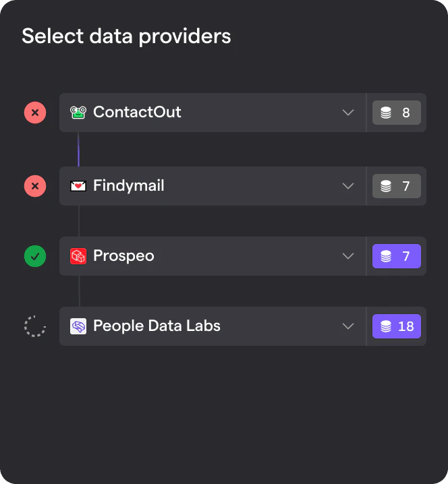Image resolution: width=448 pixels, height=484 pixels.
Task: Open the People Data Labs dropdown chevron
Action: [x=348, y=326]
